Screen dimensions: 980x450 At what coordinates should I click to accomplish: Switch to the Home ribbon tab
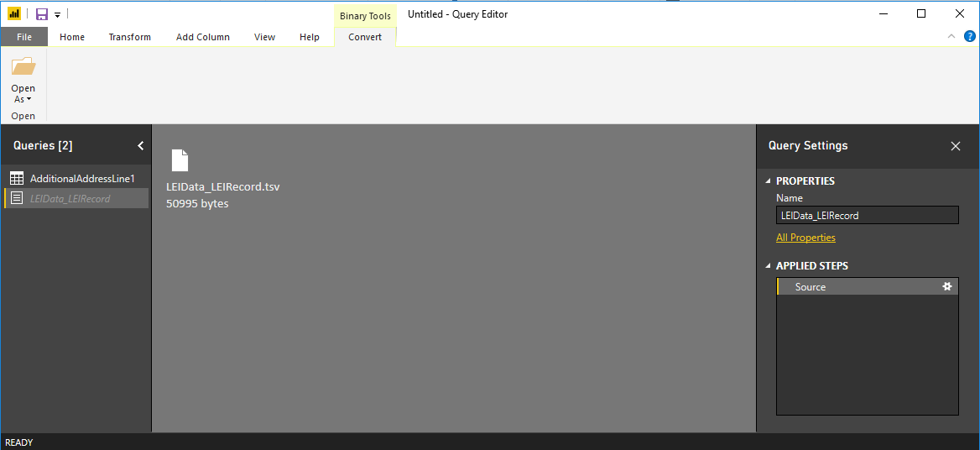coord(72,37)
